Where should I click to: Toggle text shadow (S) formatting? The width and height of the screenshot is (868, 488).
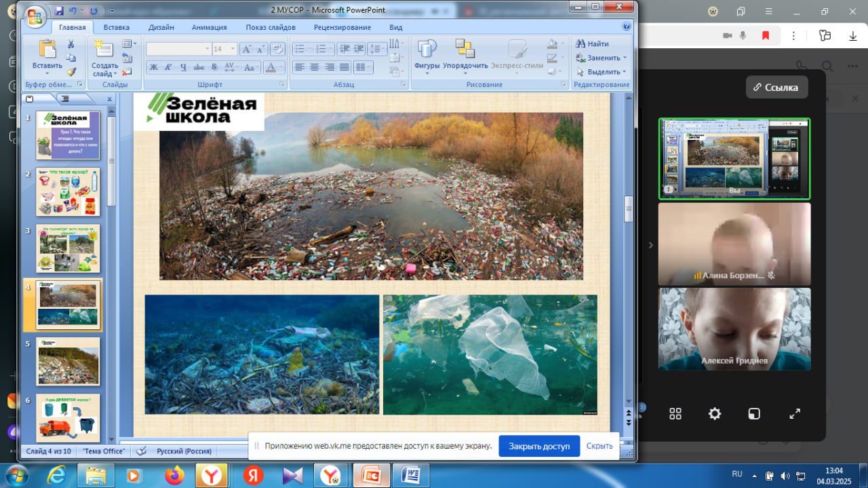(214, 67)
